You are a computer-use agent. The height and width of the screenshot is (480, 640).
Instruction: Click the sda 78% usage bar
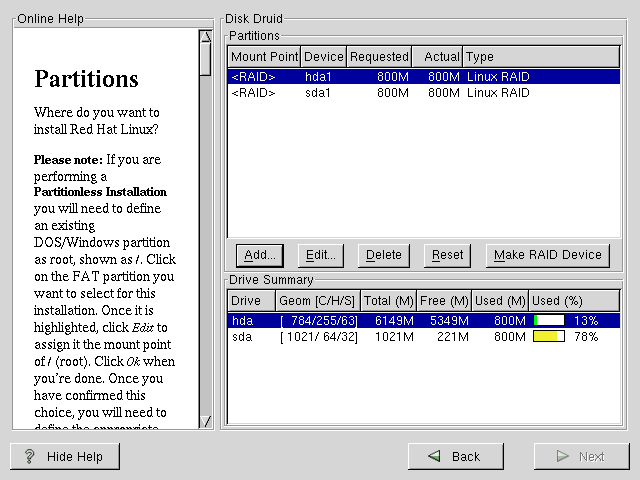(549, 336)
